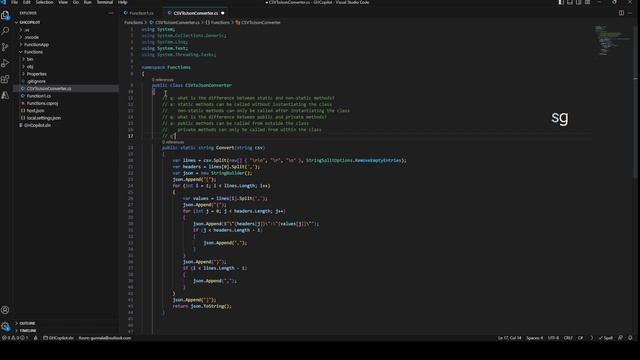Click the code minimap preview
640x360 pixels.
(x=612, y=40)
